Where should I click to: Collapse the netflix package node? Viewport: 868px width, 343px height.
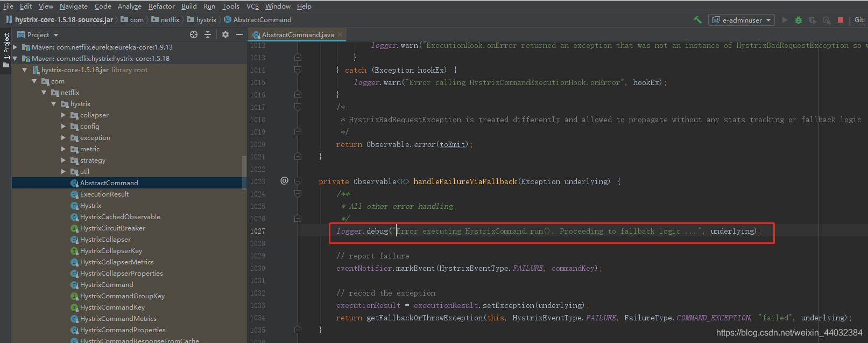pos(44,92)
